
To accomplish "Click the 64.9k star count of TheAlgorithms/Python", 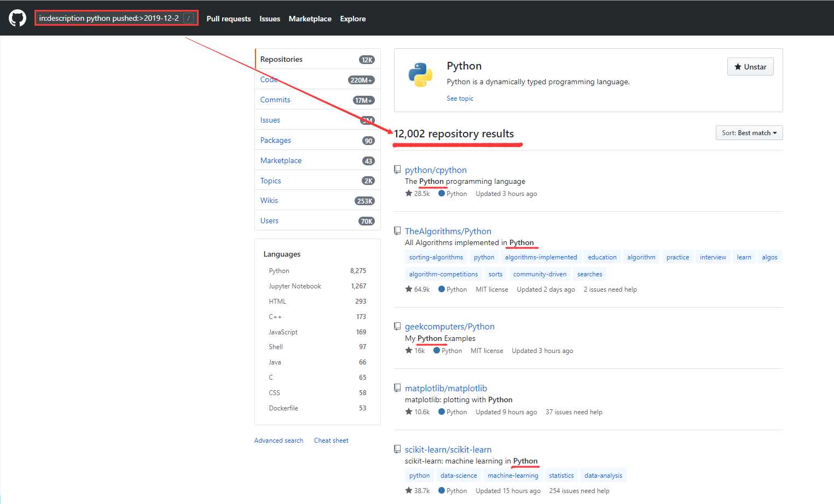I will pyautogui.click(x=418, y=289).
